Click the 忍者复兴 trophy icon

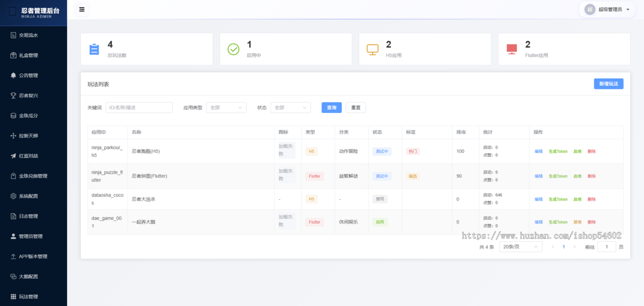pyautogui.click(x=13, y=95)
